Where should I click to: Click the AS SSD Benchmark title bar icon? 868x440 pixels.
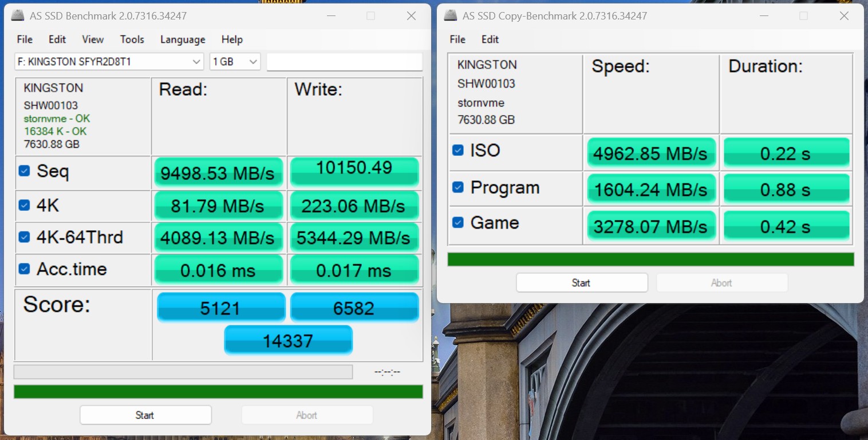(19, 16)
